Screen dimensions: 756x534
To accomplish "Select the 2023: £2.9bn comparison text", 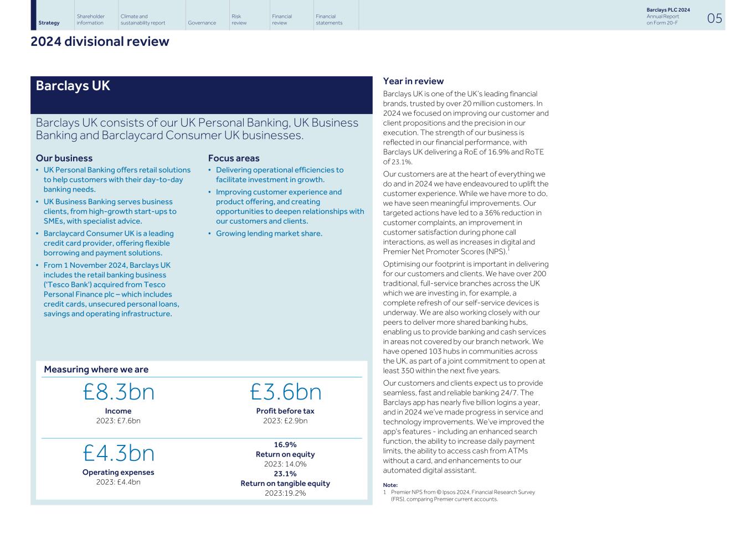I will pyautogui.click(x=285, y=421).
